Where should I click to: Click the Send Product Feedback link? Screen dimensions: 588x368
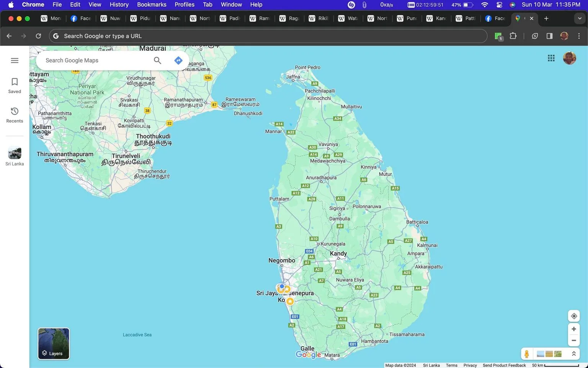(x=504, y=365)
